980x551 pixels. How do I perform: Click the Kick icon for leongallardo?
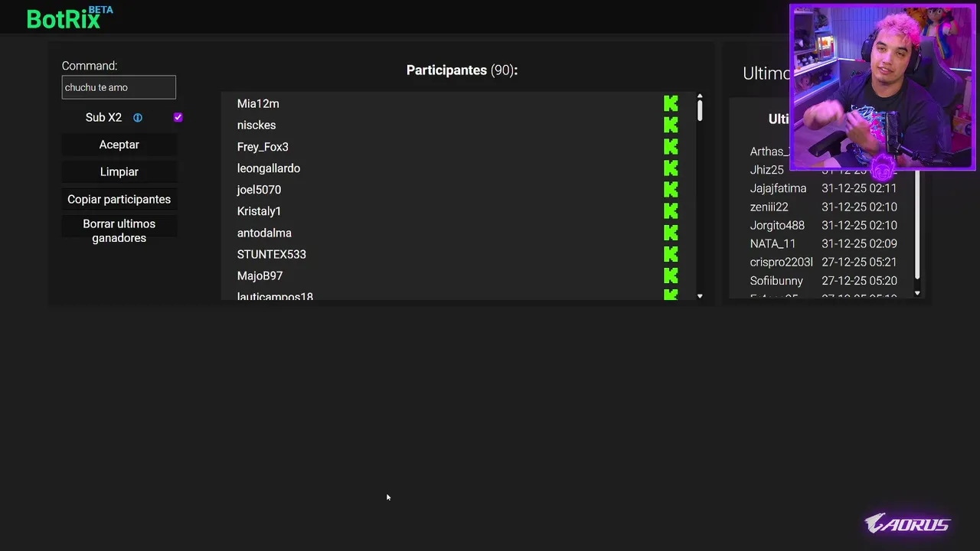coord(671,168)
